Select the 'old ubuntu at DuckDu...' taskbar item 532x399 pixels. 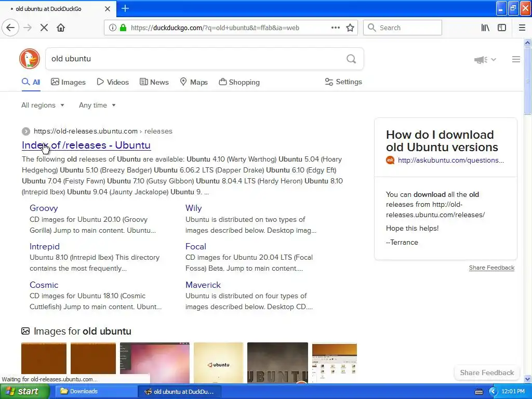pos(180,392)
